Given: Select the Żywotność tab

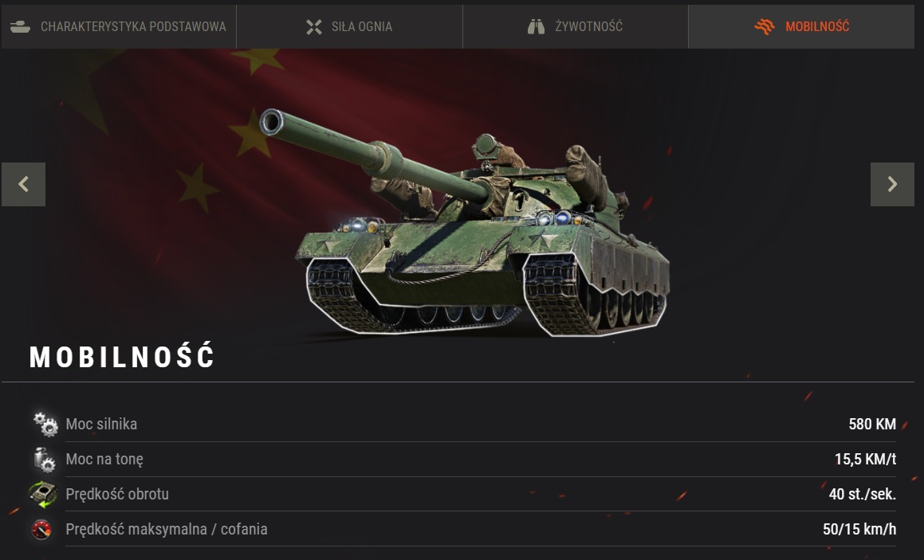Looking at the screenshot, I should [575, 26].
